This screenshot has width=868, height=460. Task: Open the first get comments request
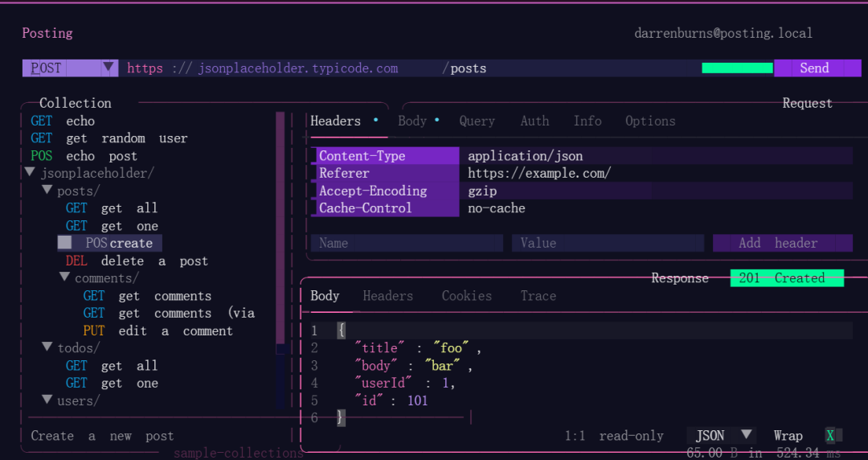coord(147,295)
